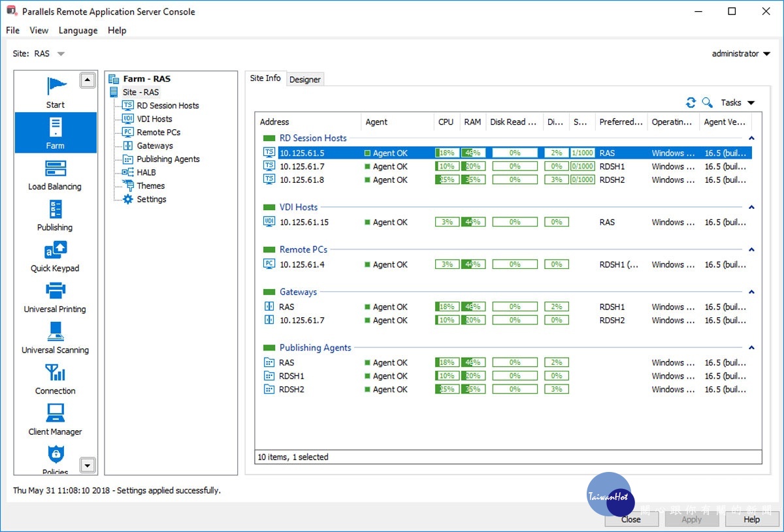Click the Help button at the bottom
Viewport: 784px width, 532px height.
tap(752, 520)
